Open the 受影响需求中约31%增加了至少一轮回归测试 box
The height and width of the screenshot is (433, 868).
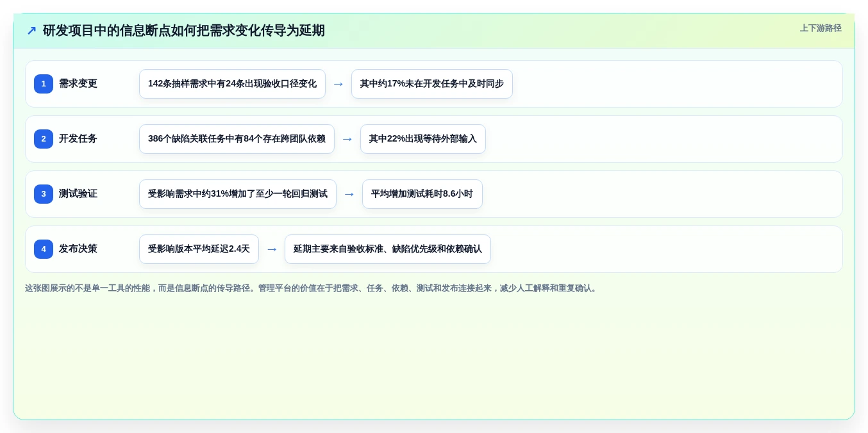click(x=238, y=194)
